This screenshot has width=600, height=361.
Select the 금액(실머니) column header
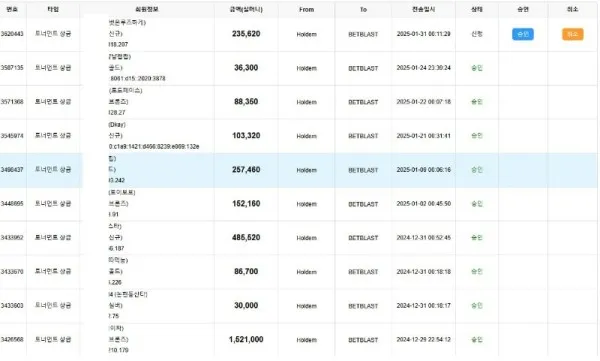[x=246, y=9]
